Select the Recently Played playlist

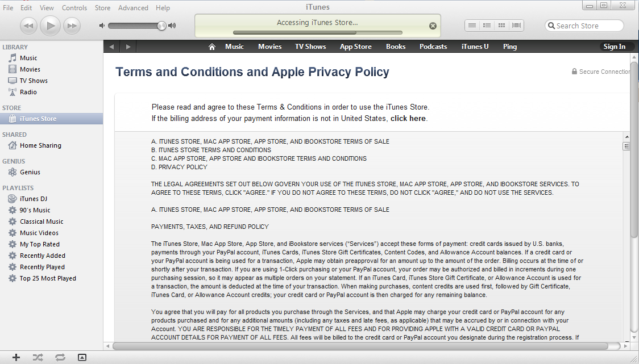click(51, 267)
